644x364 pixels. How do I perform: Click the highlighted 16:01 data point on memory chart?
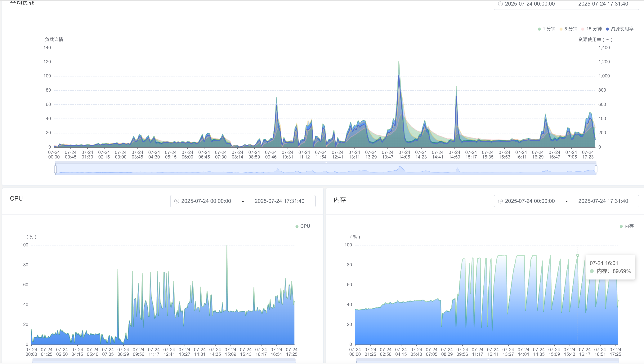[578, 255]
